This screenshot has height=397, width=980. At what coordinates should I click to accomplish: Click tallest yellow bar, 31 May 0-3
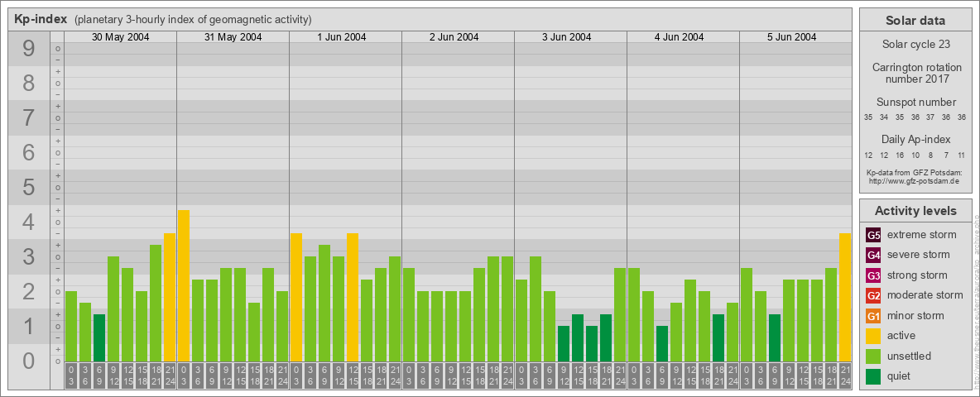184,286
